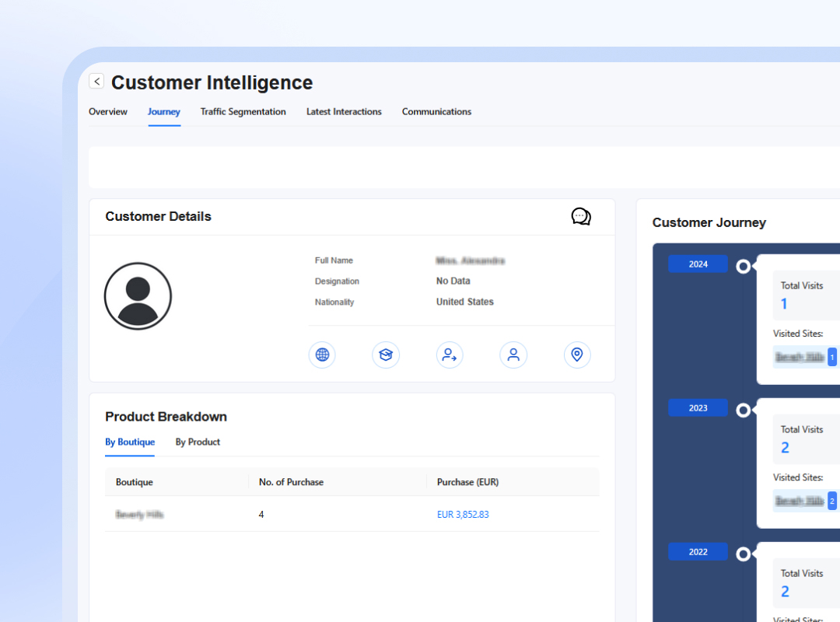Image resolution: width=840 pixels, height=622 pixels.
Task: Click the graduation cap icon
Action: click(386, 355)
